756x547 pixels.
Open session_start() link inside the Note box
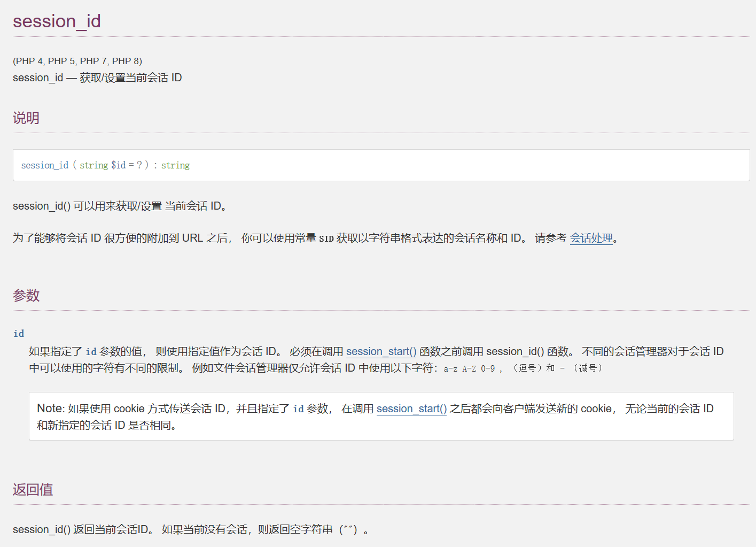(411, 409)
